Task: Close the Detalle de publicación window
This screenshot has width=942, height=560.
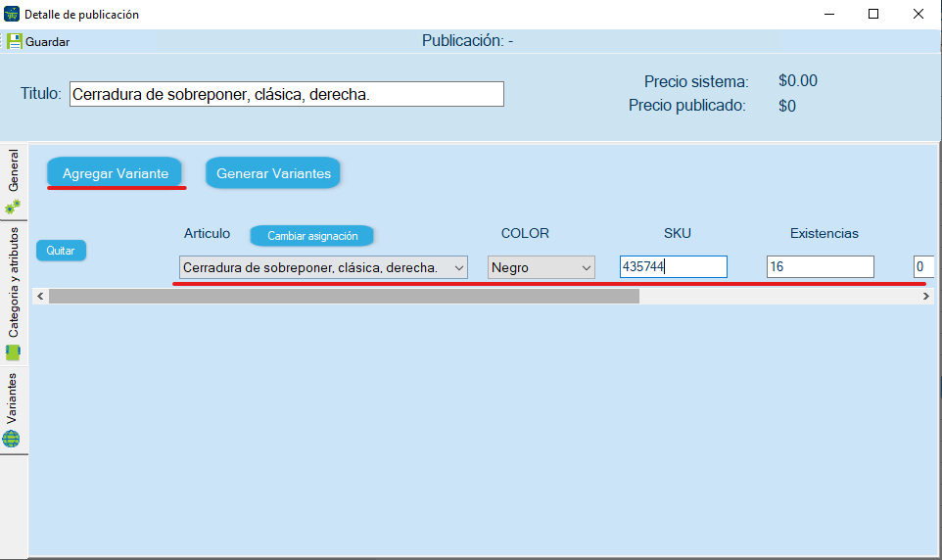Action: pyautogui.click(x=918, y=14)
